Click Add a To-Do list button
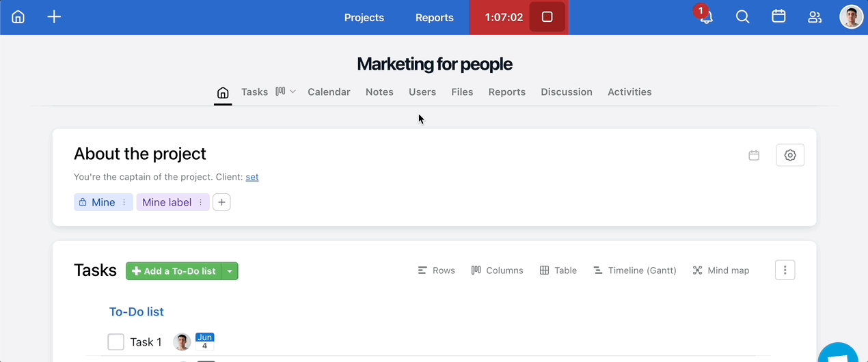 tap(174, 271)
